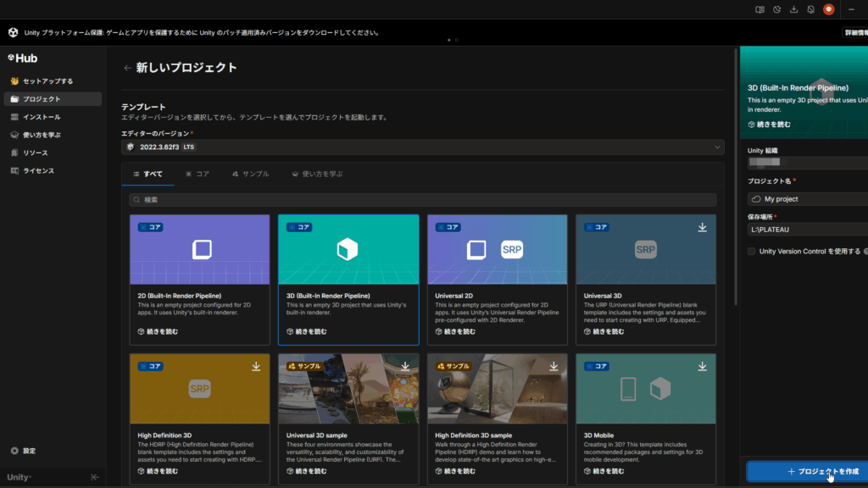Click download icon on Universal 3D template
This screenshot has height=488, width=868.
tap(702, 227)
